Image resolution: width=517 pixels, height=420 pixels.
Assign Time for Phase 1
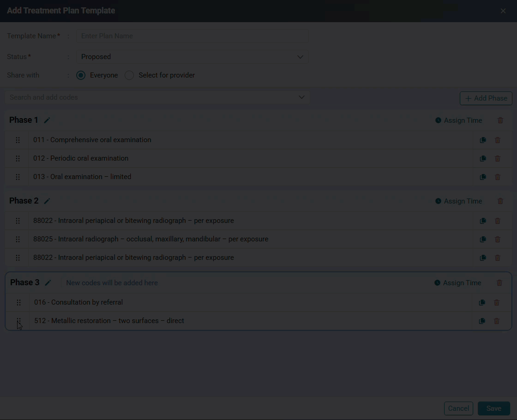(x=459, y=120)
